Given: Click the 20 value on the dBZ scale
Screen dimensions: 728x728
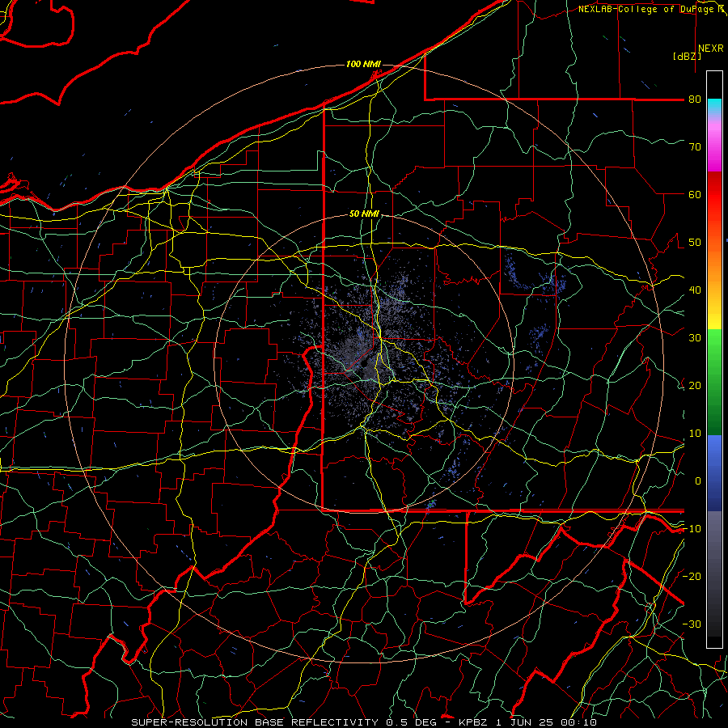Looking at the screenshot, I should pyautogui.click(x=695, y=386).
